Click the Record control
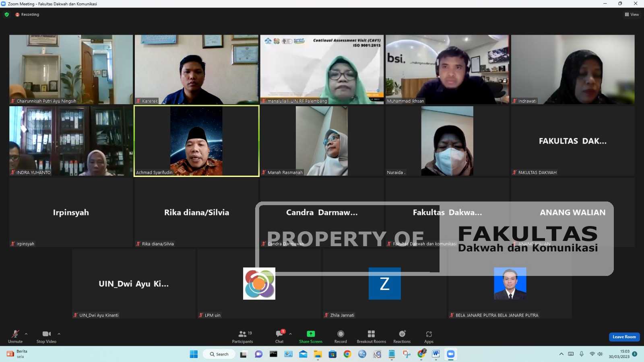The width and height of the screenshot is (644, 362). (341, 337)
